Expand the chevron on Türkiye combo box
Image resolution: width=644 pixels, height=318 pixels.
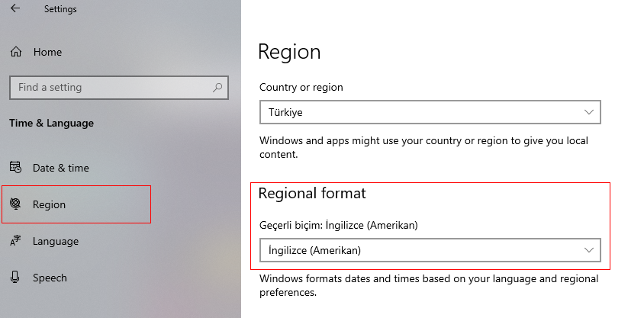pyautogui.click(x=589, y=112)
